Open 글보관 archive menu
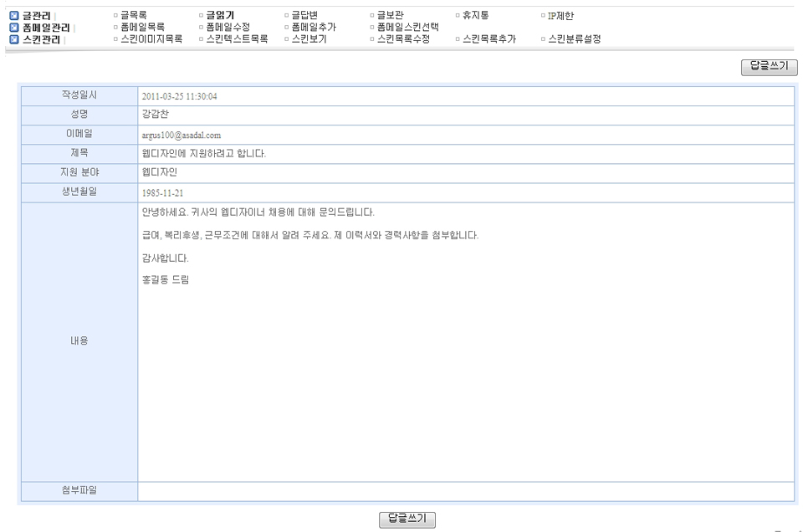This screenshot has width=803, height=532. point(391,16)
